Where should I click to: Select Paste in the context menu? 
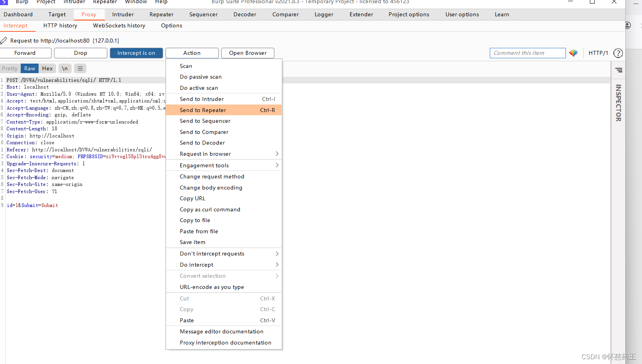pos(224,320)
